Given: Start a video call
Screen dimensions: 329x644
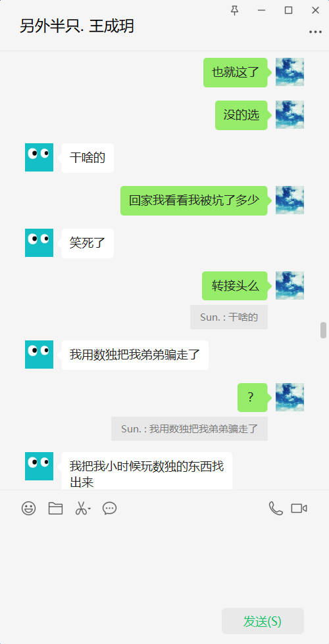Looking at the screenshot, I should pyautogui.click(x=299, y=509).
